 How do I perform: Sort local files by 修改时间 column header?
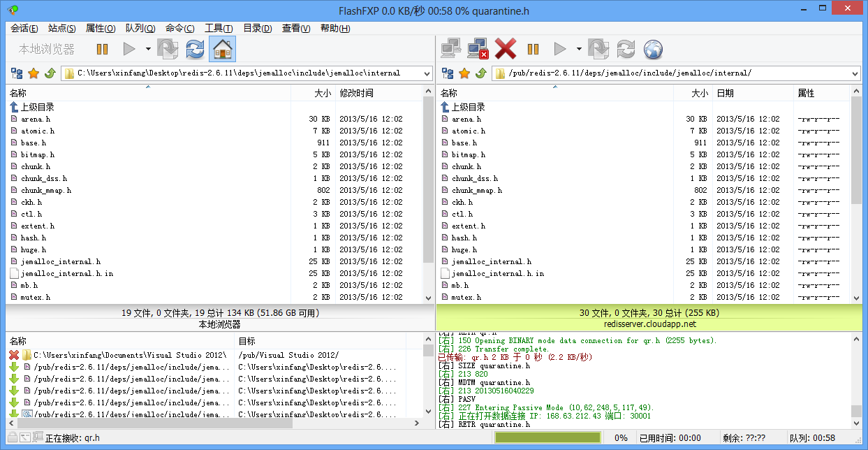tap(356, 93)
